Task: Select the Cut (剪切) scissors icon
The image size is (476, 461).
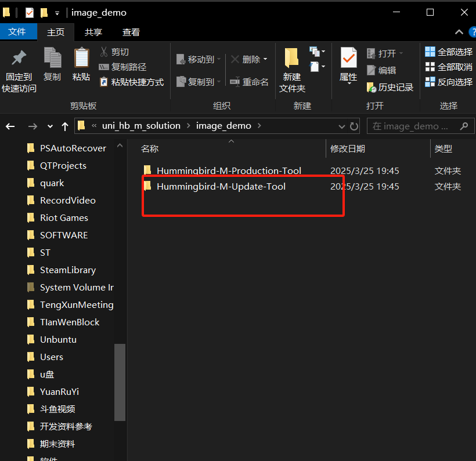Action: click(104, 52)
